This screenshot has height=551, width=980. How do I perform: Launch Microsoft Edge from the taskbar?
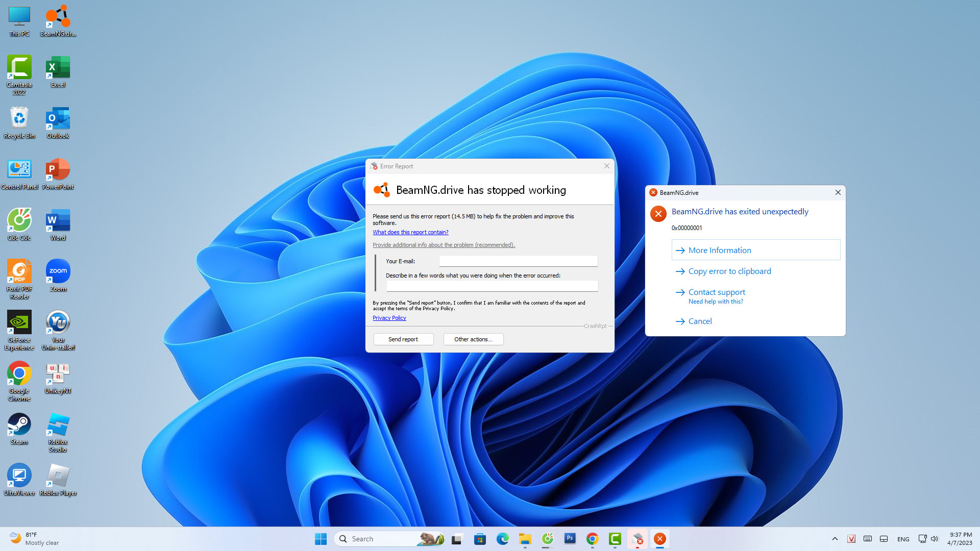point(503,539)
